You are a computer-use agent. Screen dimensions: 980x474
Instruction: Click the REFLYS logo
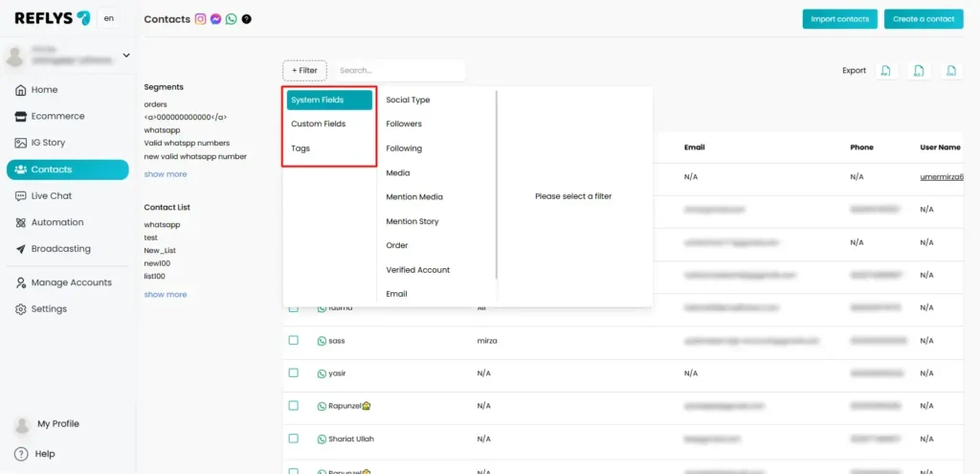pyautogui.click(x=53, y=18)
